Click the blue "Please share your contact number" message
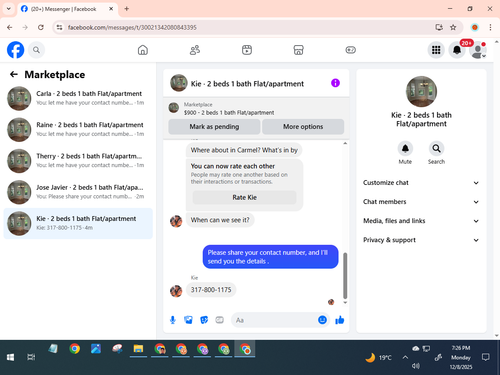500x375 pixels. [x=270, y=257]
